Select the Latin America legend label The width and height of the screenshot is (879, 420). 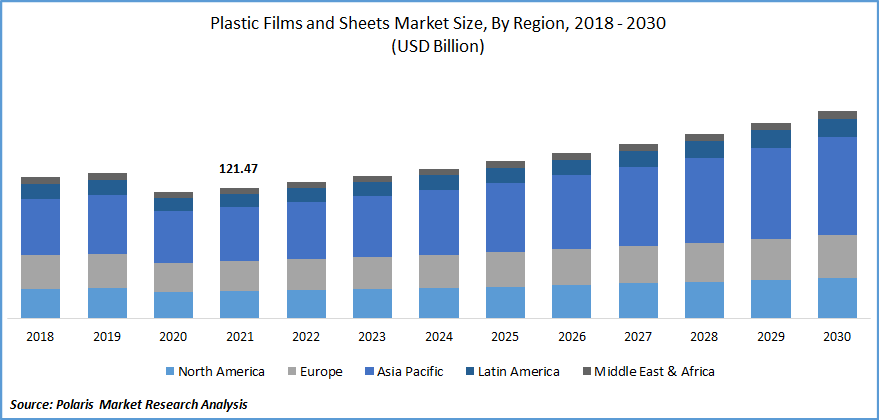point(519,371)
